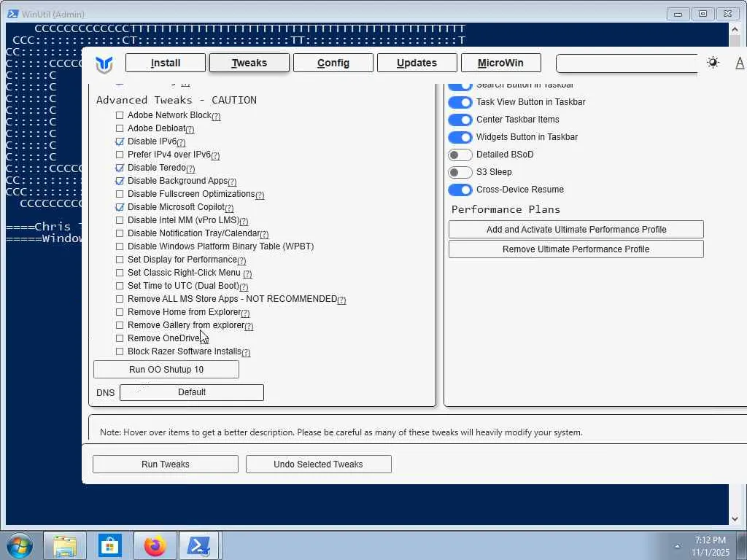Check the Remove OneDrive checkbox
747x560 pixels.
coord(120,338)
